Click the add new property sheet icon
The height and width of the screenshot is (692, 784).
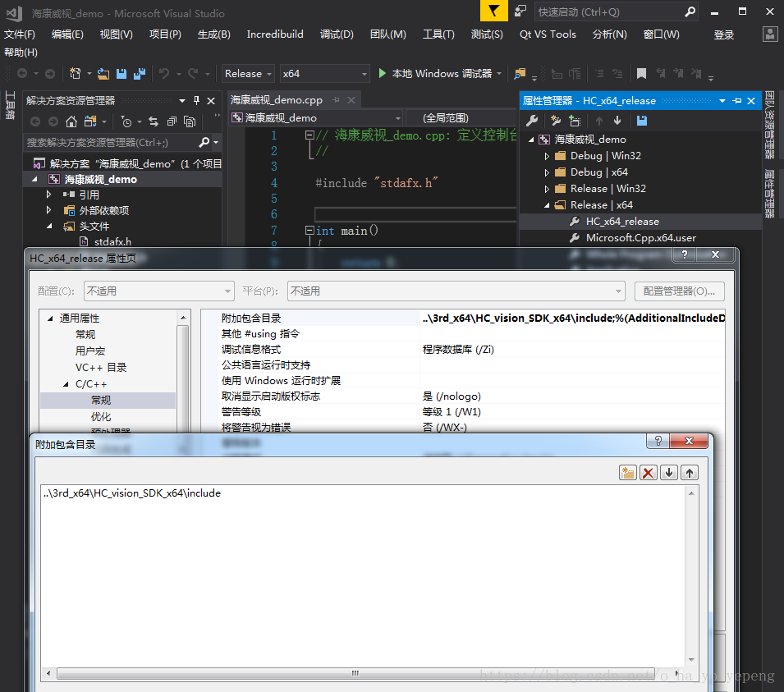coord(556,121)
